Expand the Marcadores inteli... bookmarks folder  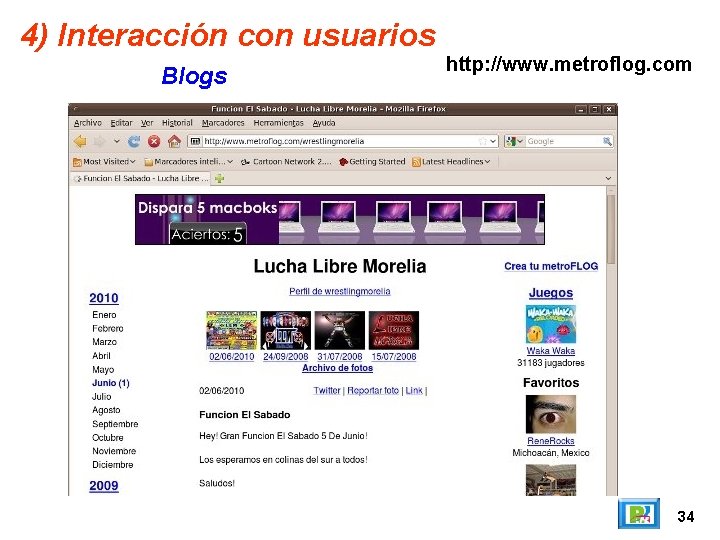tap(189, 162)
